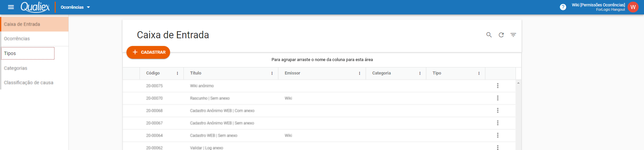Open Título column options menu
Screen dimensions: 644x150
[272, 73]
